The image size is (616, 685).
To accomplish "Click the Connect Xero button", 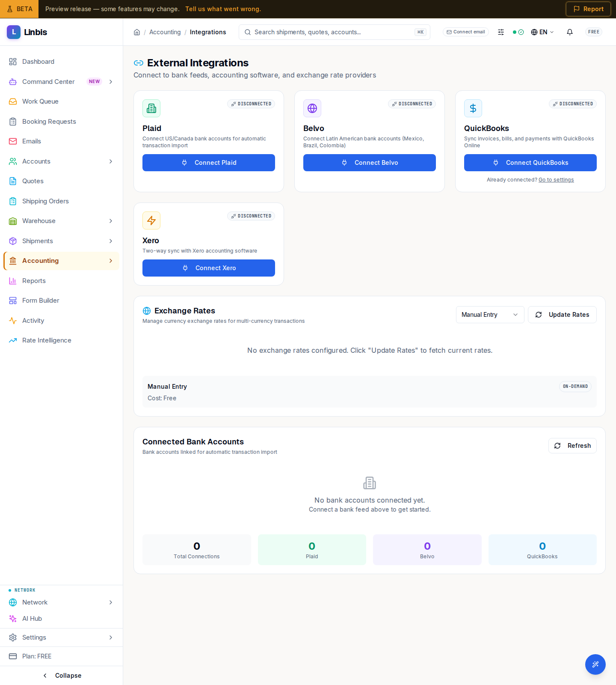I will 209,268.
